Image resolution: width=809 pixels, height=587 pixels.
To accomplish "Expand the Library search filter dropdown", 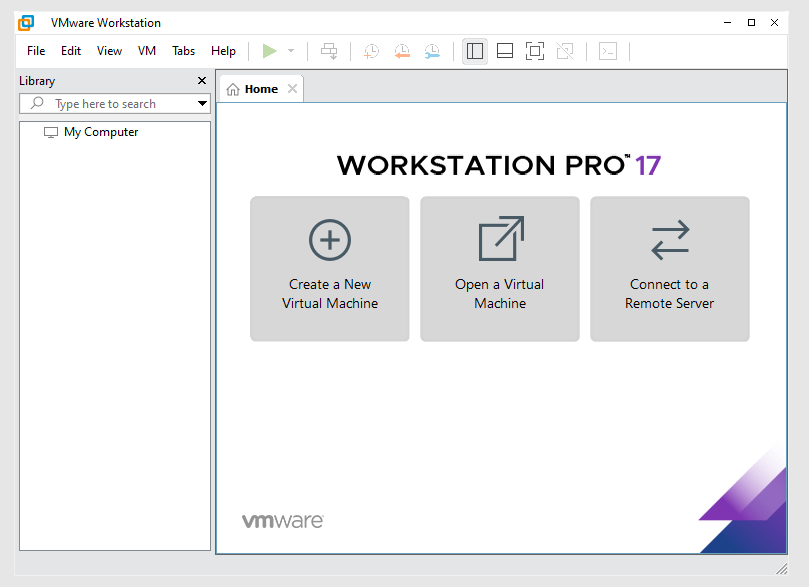I will click(203, 104).
